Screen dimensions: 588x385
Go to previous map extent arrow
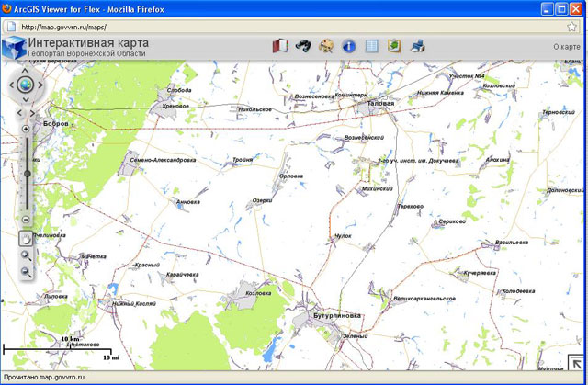[19, 113]
